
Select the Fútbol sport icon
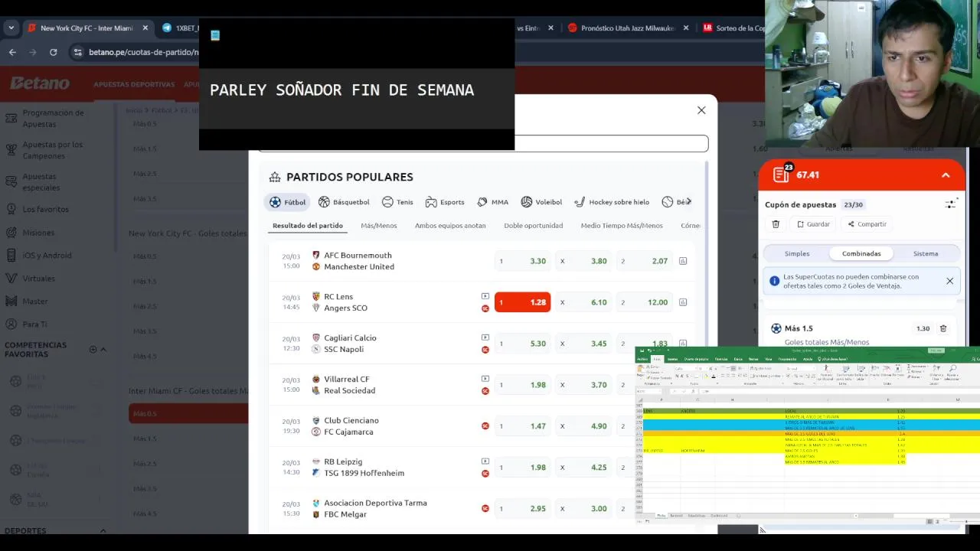pyautogui.click(x=287, y=202)
